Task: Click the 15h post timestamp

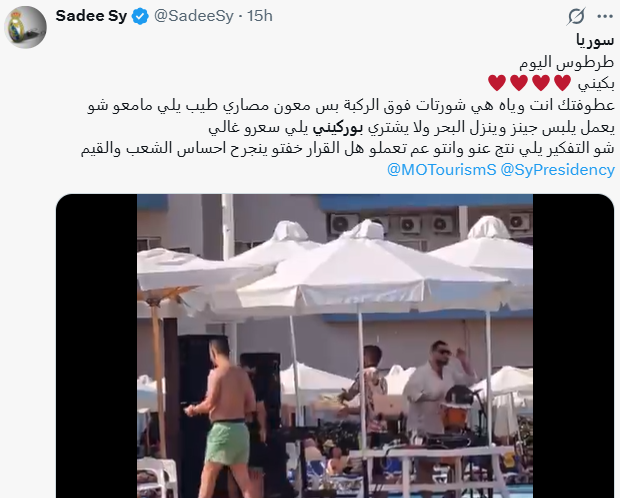Action: tap(260, 16)
